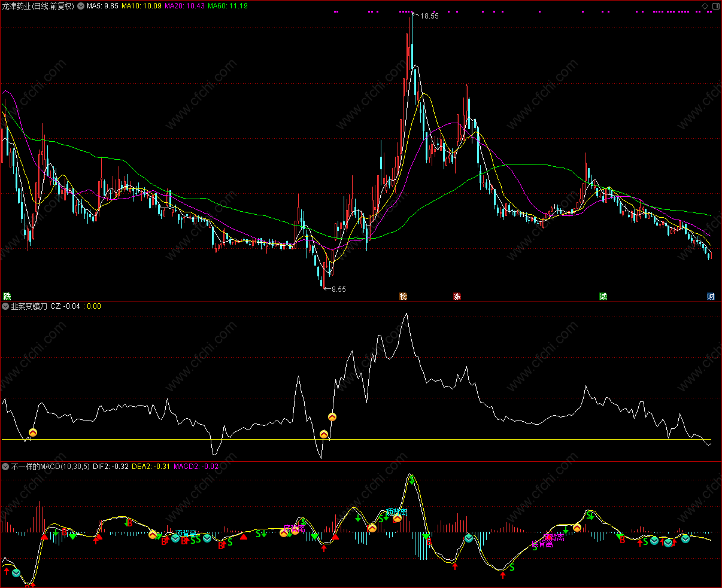Expand the 韭菜变镰刀 indicator dropdown arrow

coord(5,306)
